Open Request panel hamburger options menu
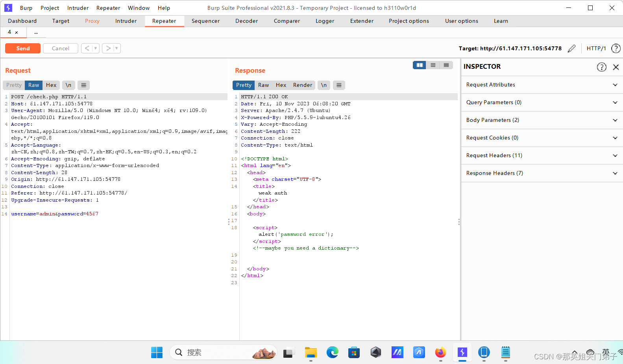This screenshot has height=364, width=623. [83, 85]
